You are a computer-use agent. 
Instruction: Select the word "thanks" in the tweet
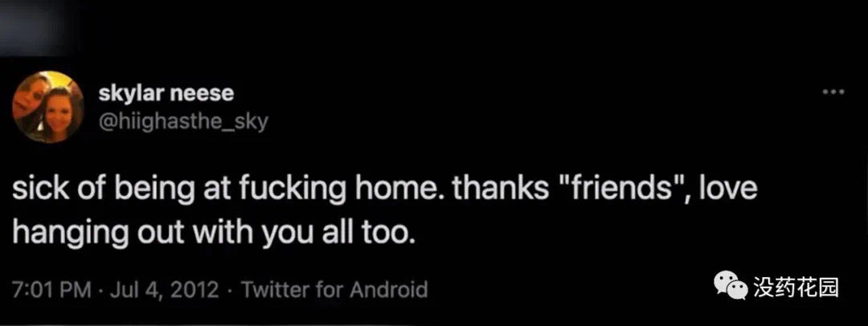click(493, 192)
